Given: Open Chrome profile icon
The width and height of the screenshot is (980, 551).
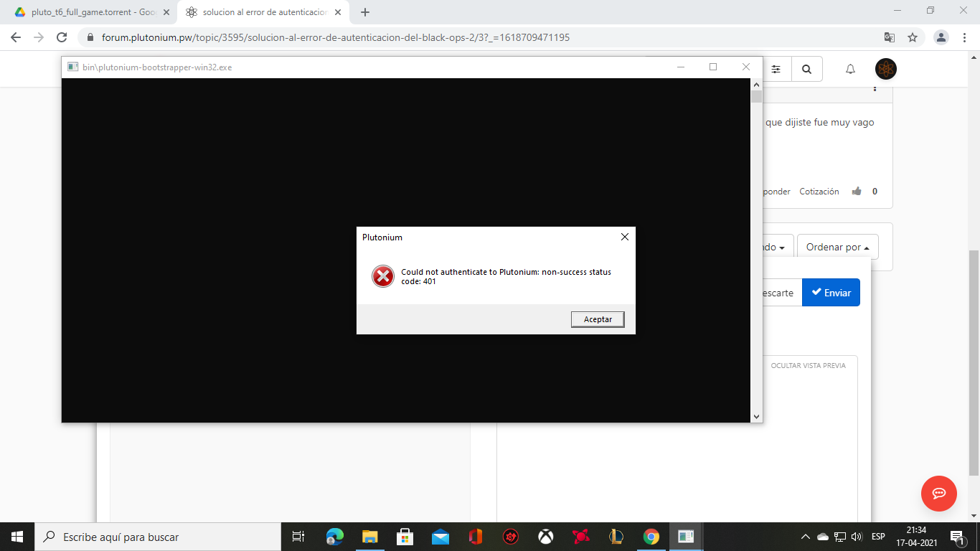Looking at the screenshot, I should click(x=941, y=37).
